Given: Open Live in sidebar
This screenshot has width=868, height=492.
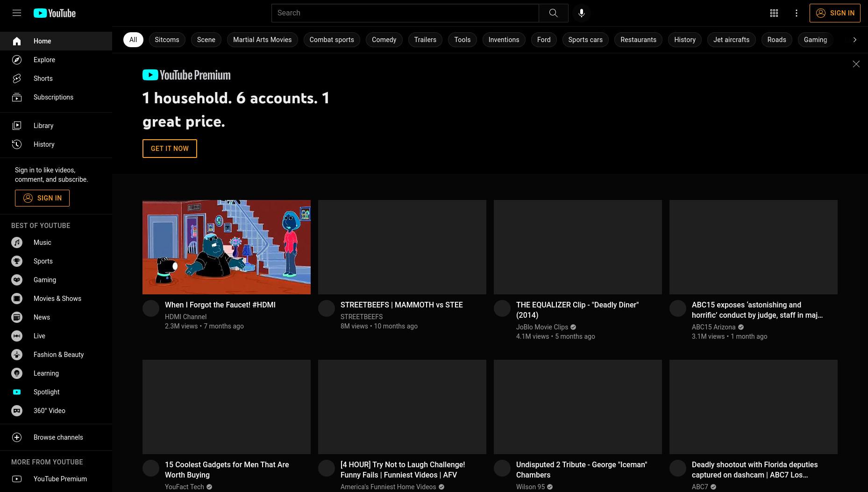Looking at the screenshot, I should coord(56,336).
